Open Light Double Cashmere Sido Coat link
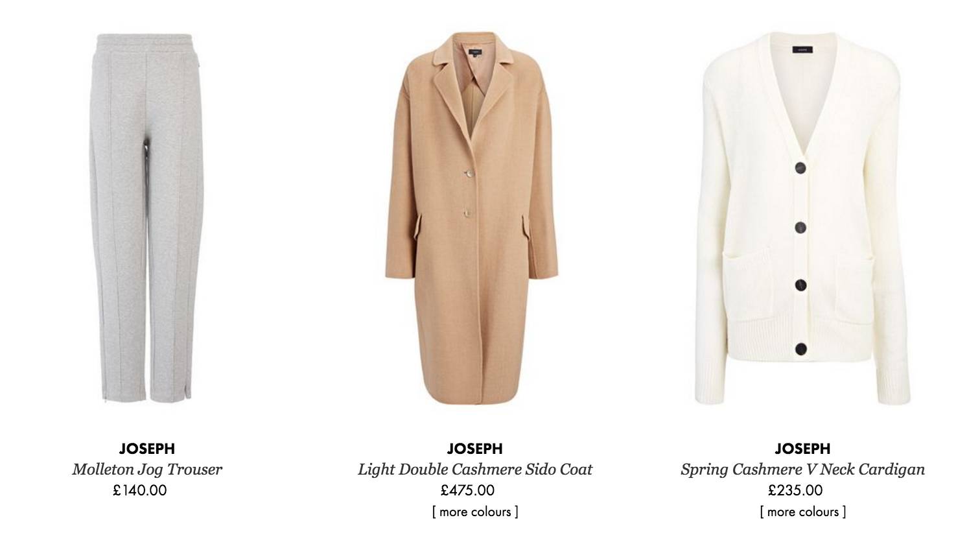 point(475,469)
